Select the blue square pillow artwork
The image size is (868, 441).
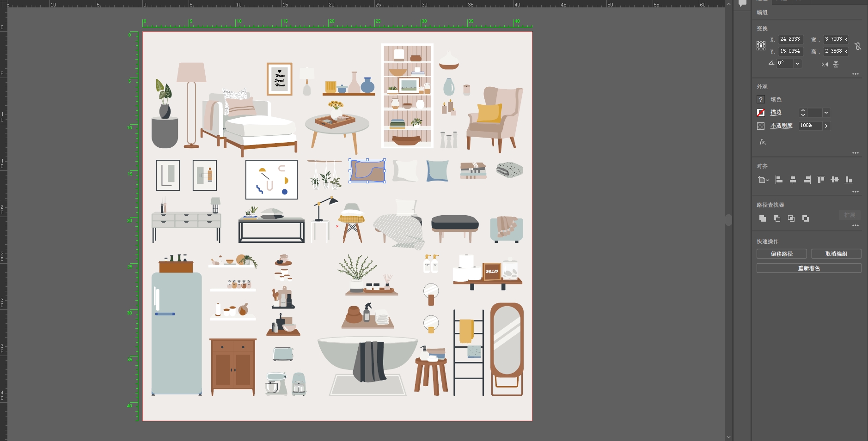tap(437, 170)
